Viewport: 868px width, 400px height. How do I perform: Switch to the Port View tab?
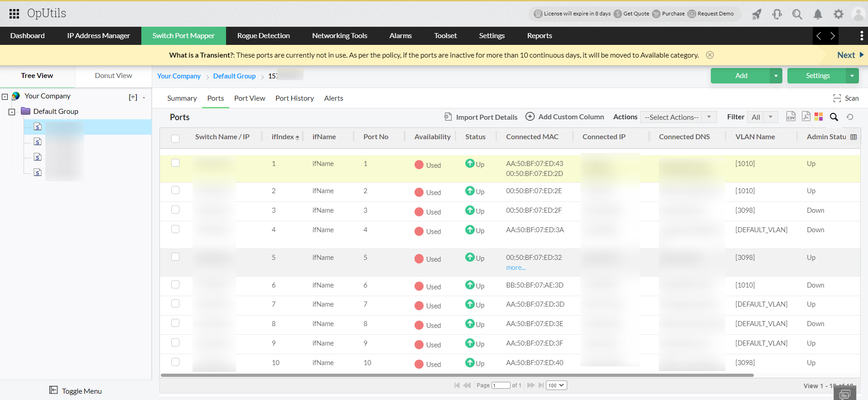250,98
